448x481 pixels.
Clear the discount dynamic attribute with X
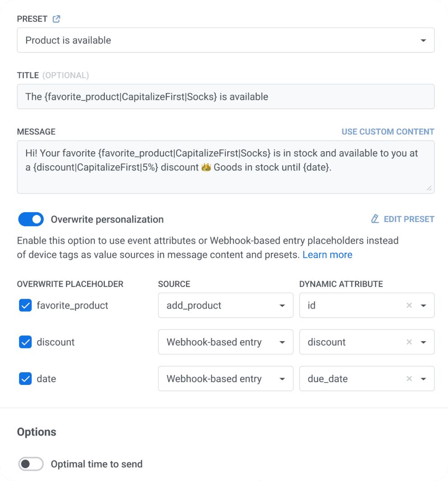pyautogui.click(x=409, y=342)
